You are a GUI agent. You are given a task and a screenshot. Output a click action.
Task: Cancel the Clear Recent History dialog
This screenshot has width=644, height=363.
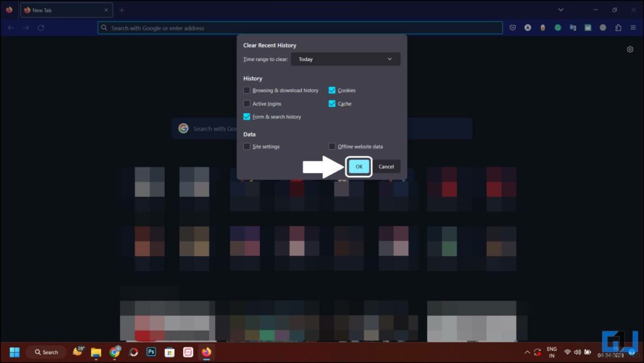386,166
